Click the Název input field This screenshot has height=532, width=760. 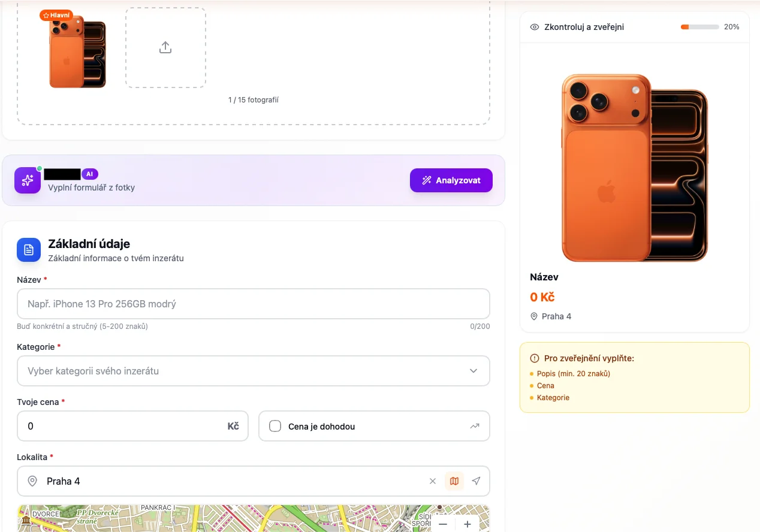click(x=253, y=304)
